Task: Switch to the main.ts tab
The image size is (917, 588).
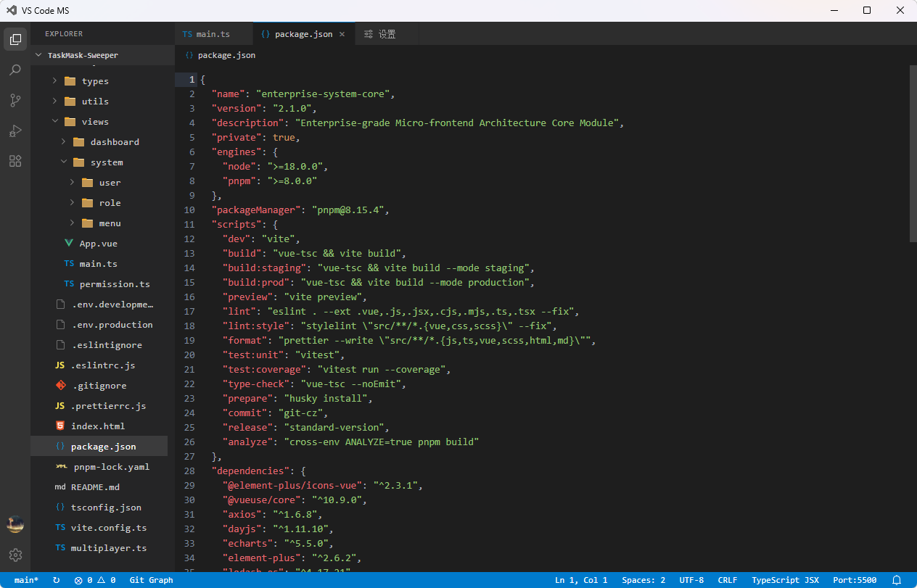Action: [x=214, y=34]
